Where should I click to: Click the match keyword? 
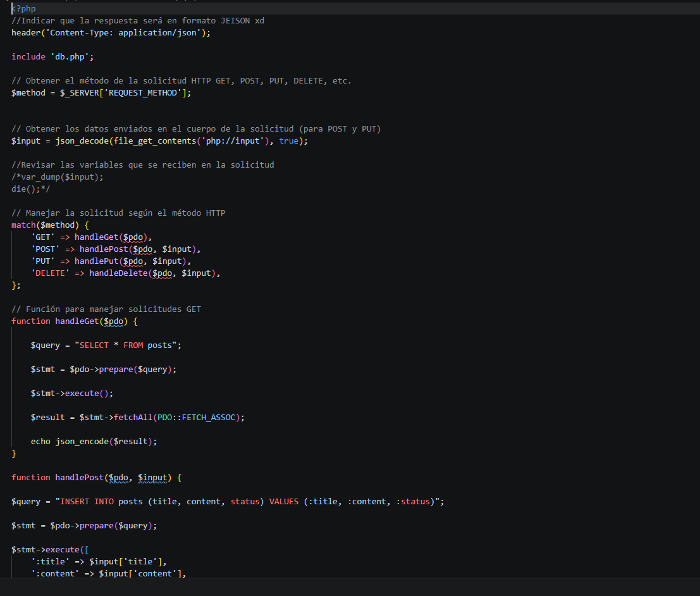23,225
